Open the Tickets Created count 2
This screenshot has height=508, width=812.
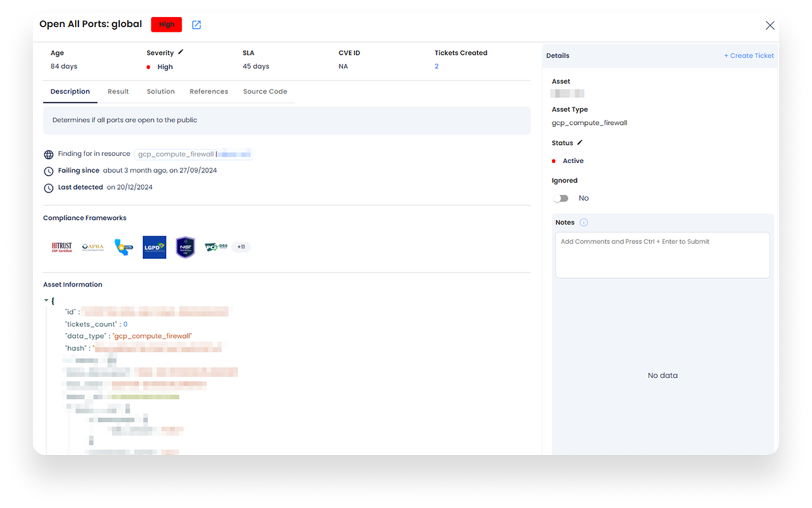point(436,66)
